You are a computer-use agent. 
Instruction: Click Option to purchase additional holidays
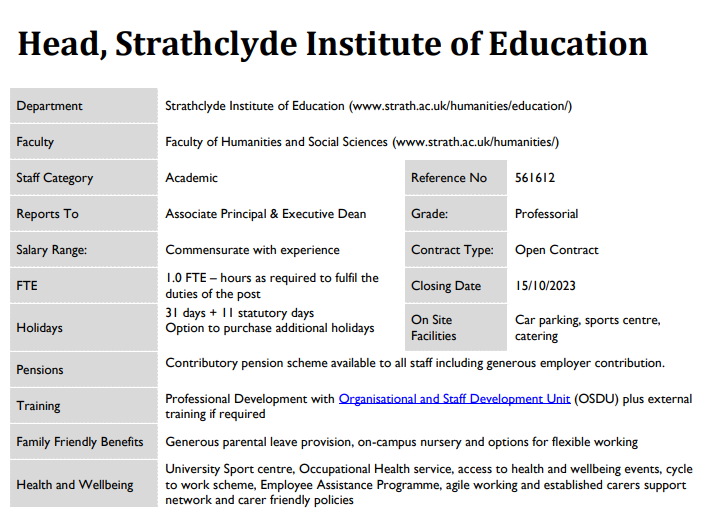[x=270, y=328]
